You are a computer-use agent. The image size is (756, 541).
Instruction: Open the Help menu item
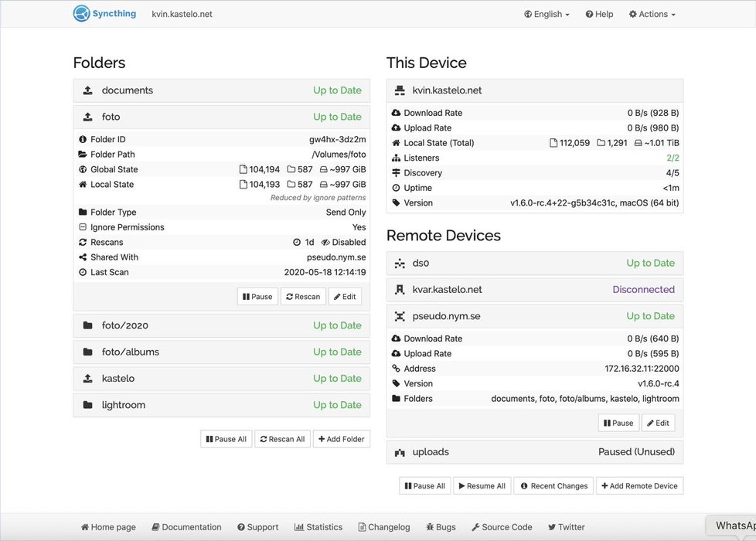pos(599,14)
